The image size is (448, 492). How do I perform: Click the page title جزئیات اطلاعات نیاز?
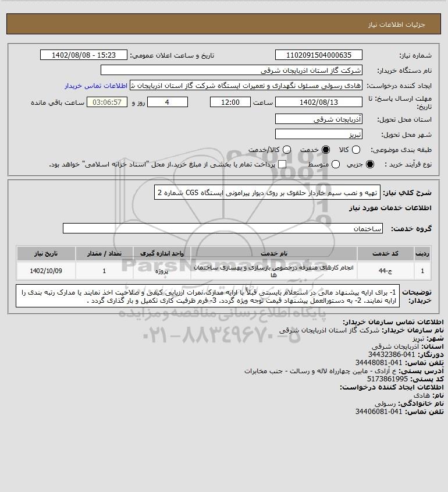tap(397, 24)
